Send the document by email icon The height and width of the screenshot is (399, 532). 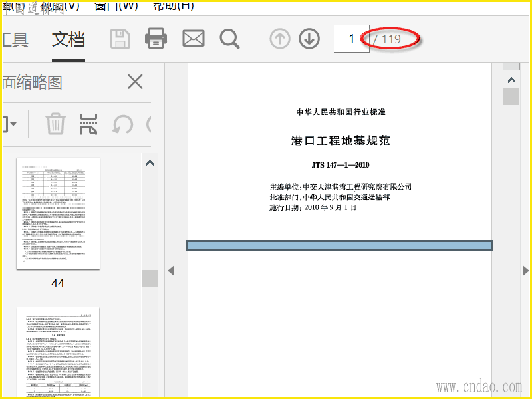194,38
